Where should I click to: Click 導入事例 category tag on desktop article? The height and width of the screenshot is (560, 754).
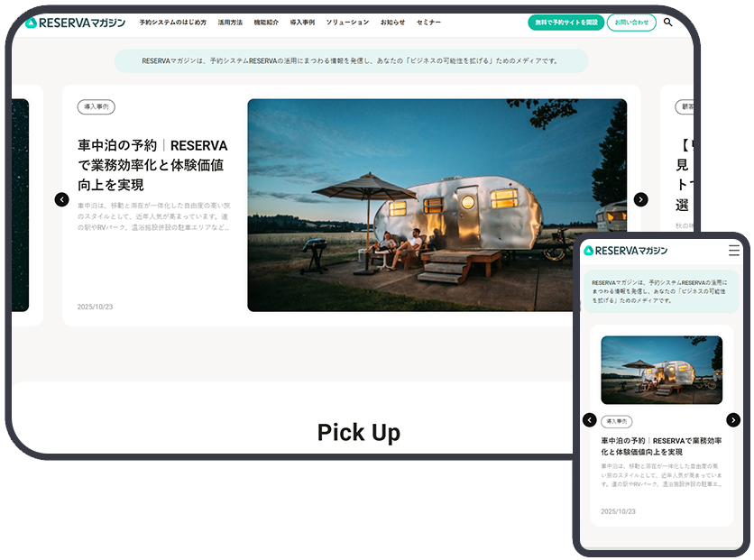point(96,106)
